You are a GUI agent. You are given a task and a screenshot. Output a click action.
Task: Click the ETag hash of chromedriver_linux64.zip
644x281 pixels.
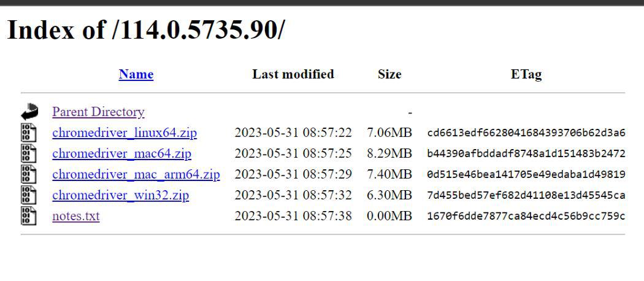pos(526,133)
